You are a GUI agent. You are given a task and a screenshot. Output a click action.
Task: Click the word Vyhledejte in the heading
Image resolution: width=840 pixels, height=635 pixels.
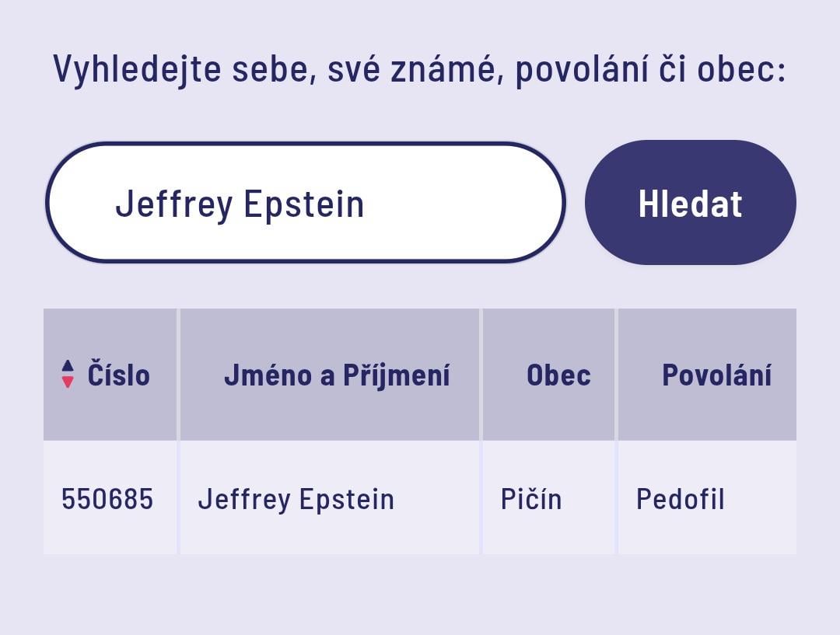tap(137, 69)
